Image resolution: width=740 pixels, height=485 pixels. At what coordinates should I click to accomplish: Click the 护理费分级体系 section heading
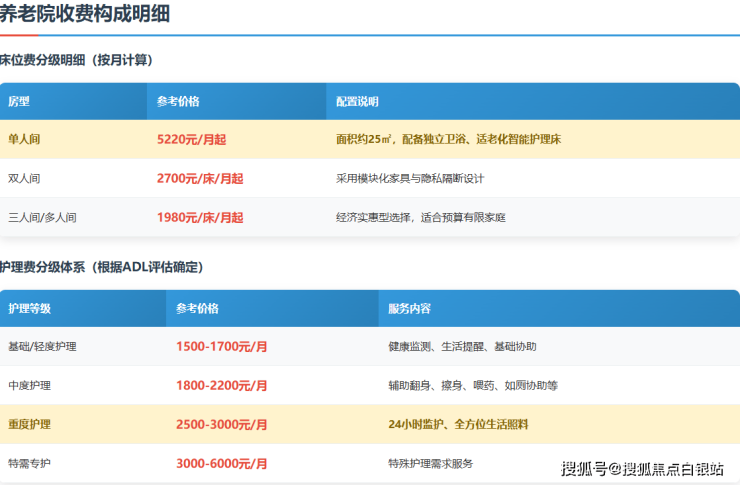(101, 267)
